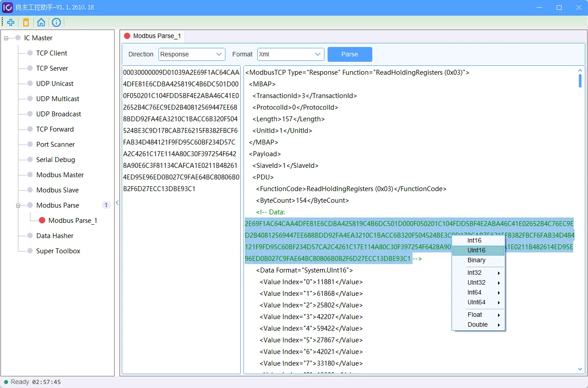Select the Modbus Parse_1 tree child item

coord(72,221)
